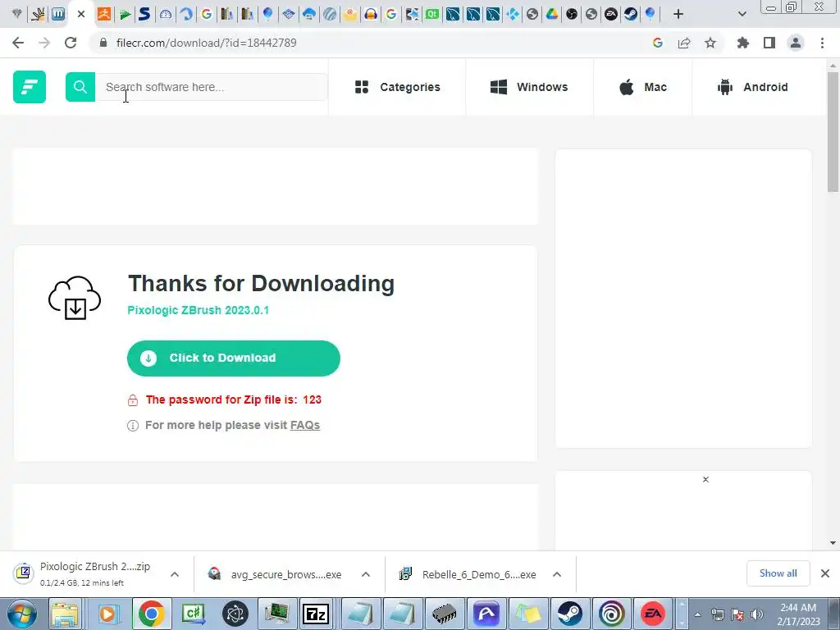The height and width of the screenshot is (630, 840).
Task: Close the active browser tab
Action: tap(81, 14)
